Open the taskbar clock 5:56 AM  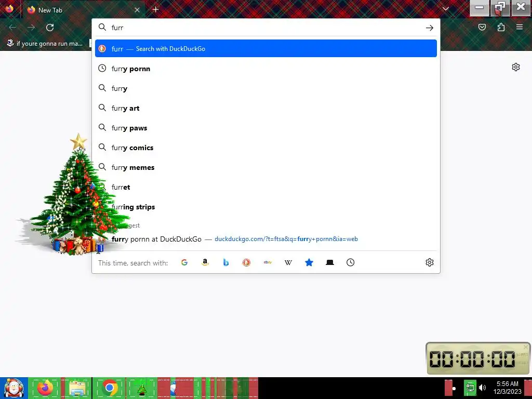pos(507,388)
